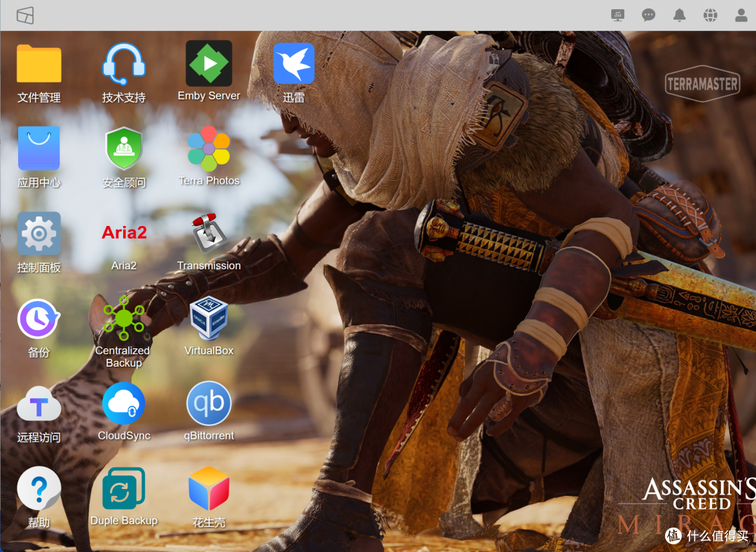Screen dimensions: 756x552
Task: Open the 花生壳 cube app icon
Action: [x=209, y=488]
